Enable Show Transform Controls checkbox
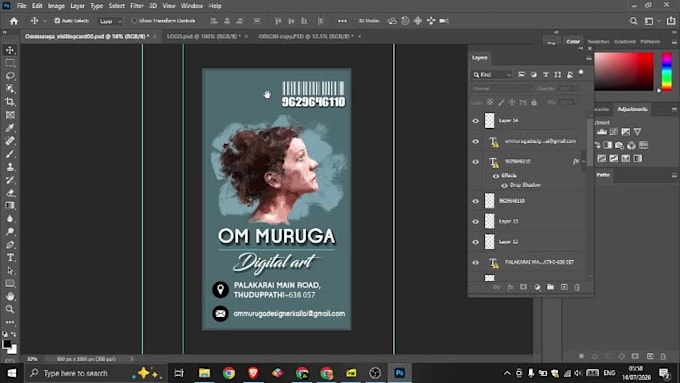Image resolution: width=680 pixels, height=383 pixels. pyautogui.click(x=134, y=21)
